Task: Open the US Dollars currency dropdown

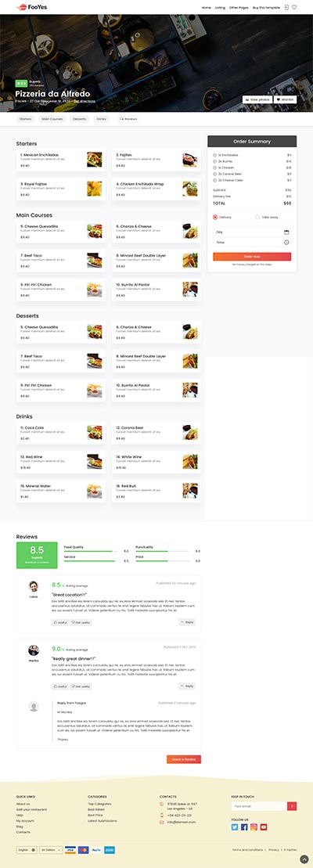Action: 50,850
